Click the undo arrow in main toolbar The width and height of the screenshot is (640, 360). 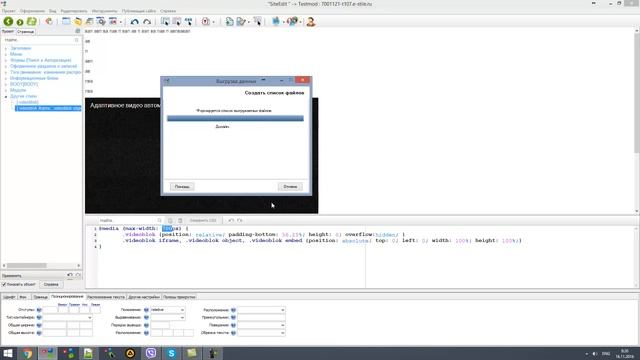[135, 22]
